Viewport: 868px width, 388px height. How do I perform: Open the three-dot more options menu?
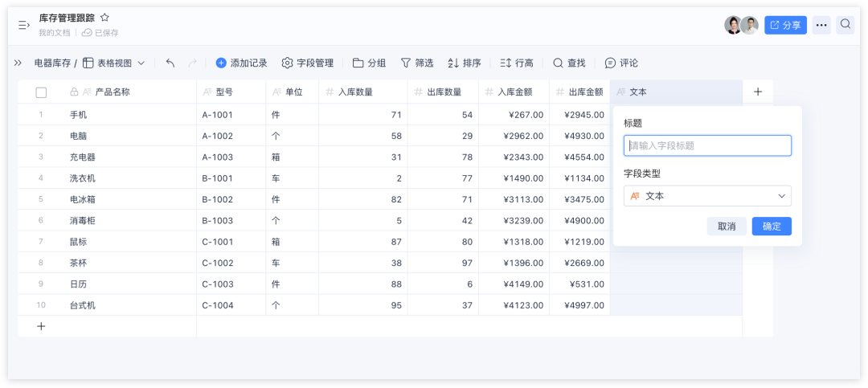[821, 25]
